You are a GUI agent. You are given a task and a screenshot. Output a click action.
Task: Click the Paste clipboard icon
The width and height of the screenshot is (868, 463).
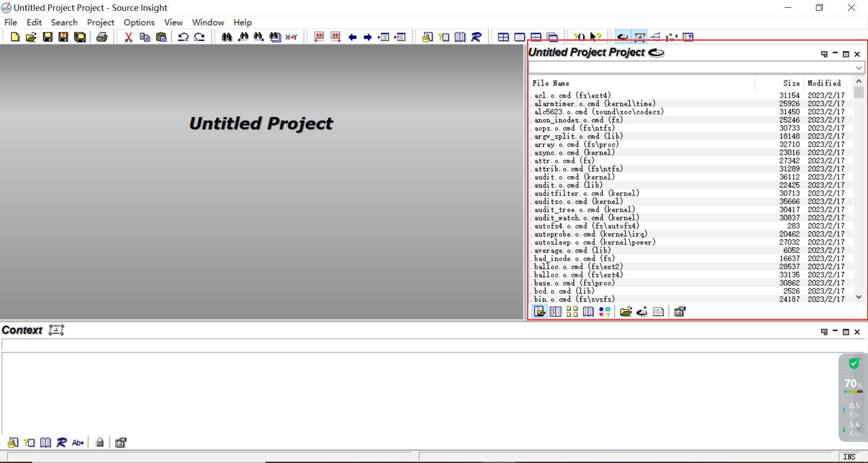[x=161, y=37]
